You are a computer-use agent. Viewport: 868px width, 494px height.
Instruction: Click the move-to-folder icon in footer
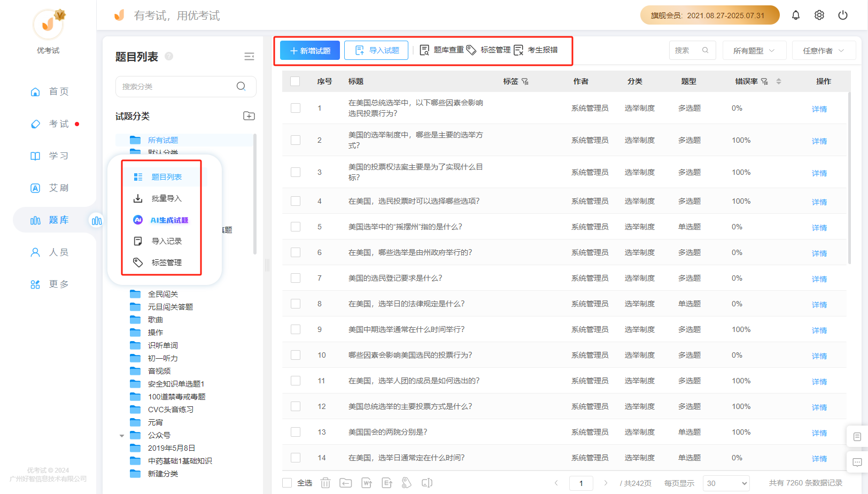tap(346, 483)
